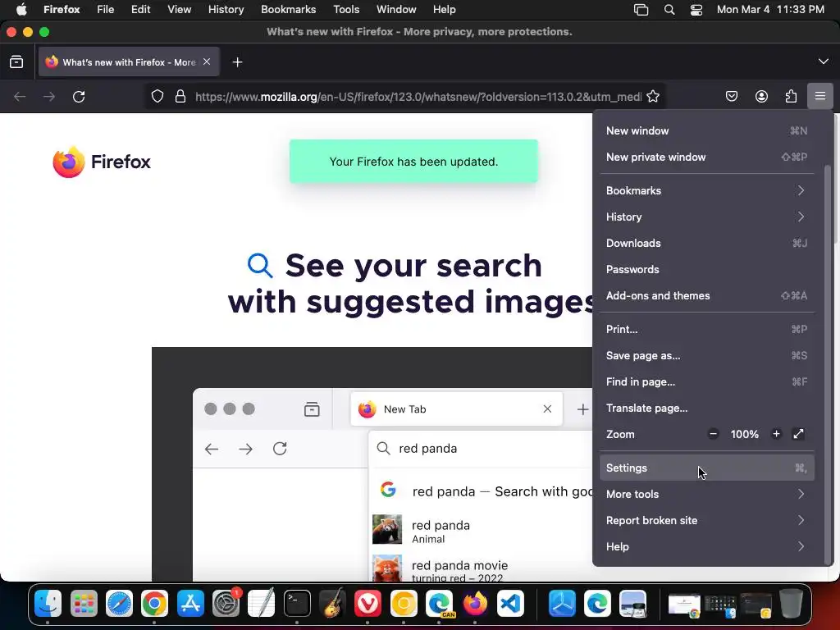840x630 pixels.
Task: Reset zoom by clicking 100%
Action: coord(744,434)
